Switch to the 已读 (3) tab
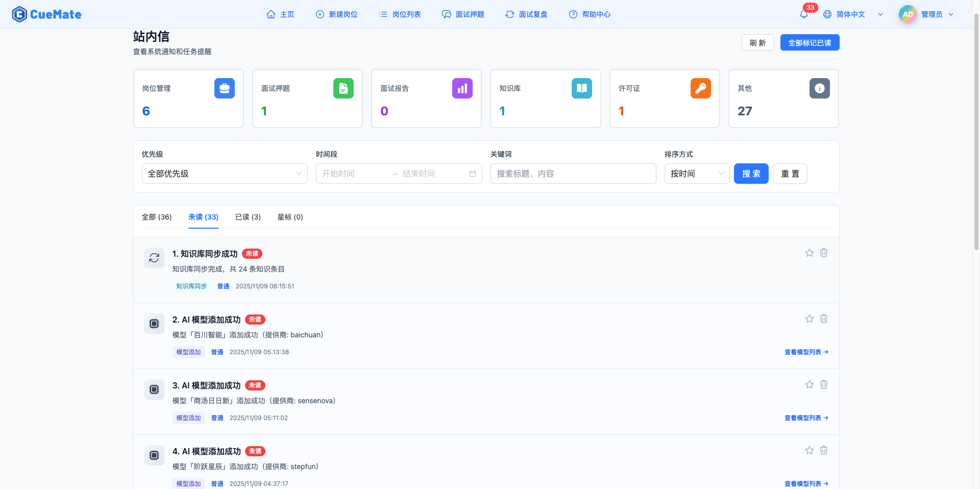The width and height of the screenshot is (980, 489). [x=248, y=217]
